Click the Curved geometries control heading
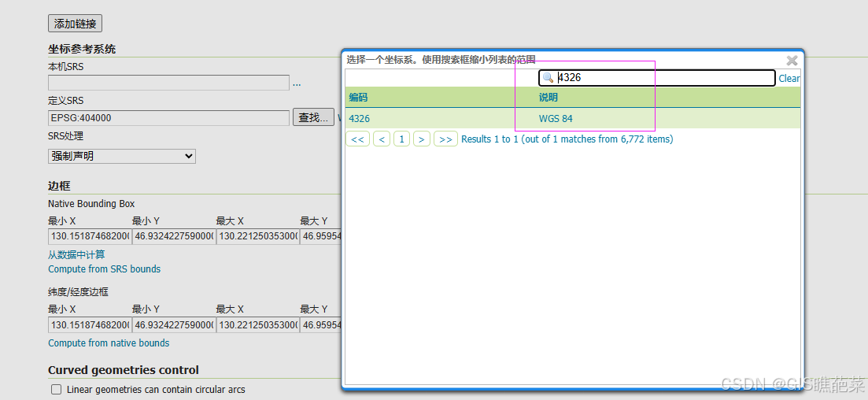Viewport: 868px width, 400px height. click(x=124, y=370)
